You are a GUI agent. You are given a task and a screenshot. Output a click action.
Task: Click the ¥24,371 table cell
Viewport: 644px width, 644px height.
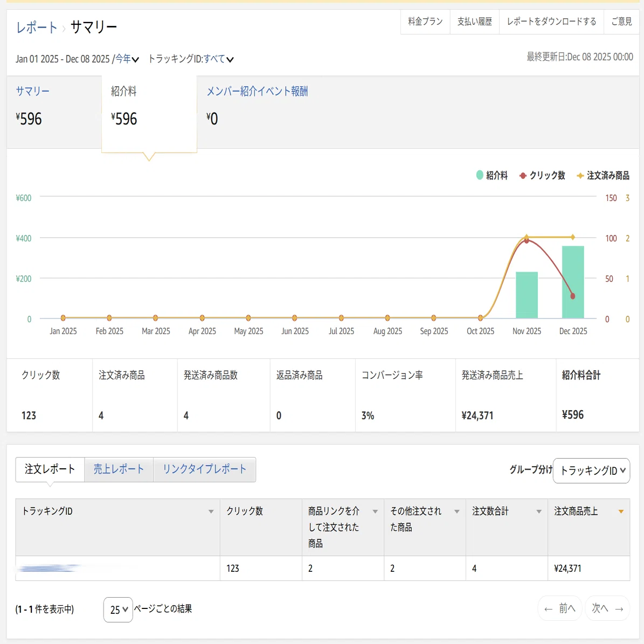pos(588,569)
